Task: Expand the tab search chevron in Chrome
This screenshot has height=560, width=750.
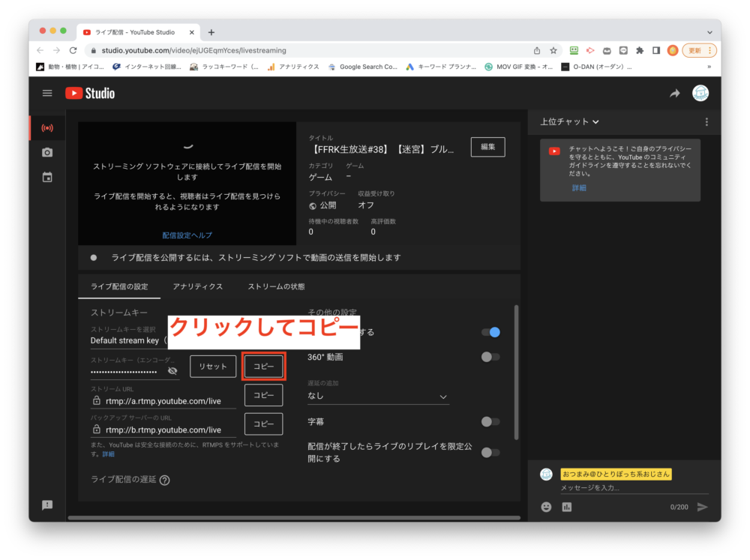Action: [709, 32]
